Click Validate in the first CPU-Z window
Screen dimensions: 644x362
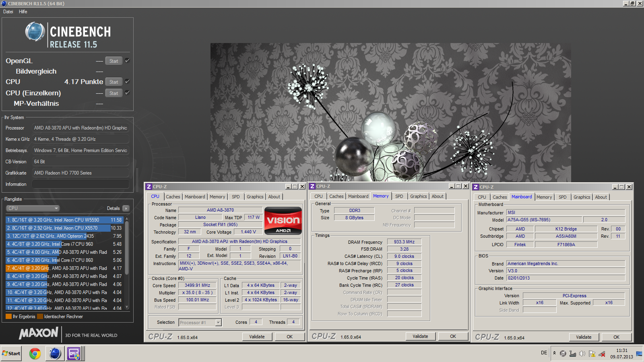click(257, 337)
